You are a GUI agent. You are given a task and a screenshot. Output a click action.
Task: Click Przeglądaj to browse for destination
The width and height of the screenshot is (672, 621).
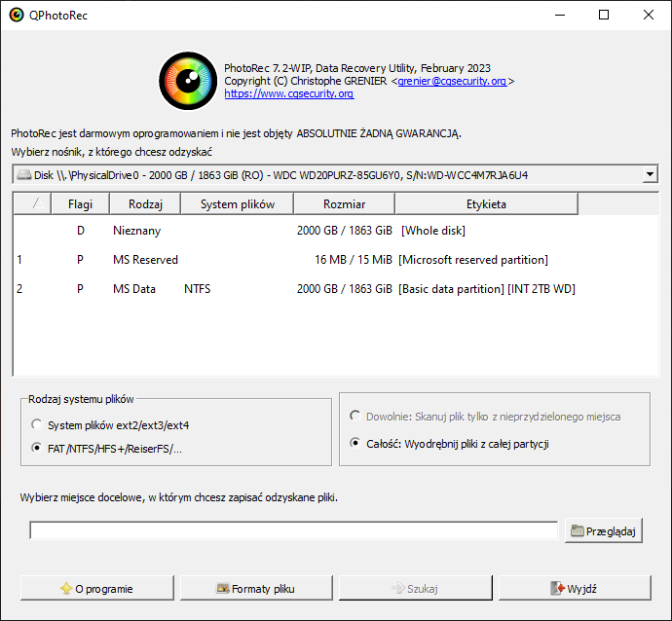(x=604, y=531)
